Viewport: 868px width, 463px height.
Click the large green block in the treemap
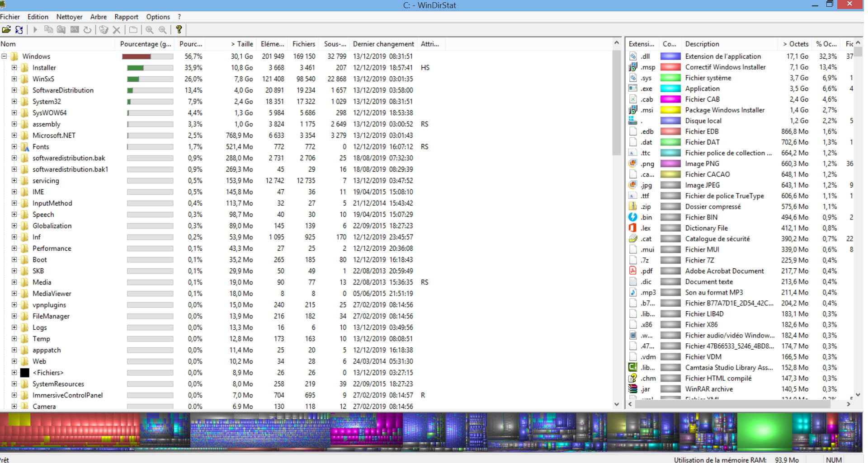point(764,431)
